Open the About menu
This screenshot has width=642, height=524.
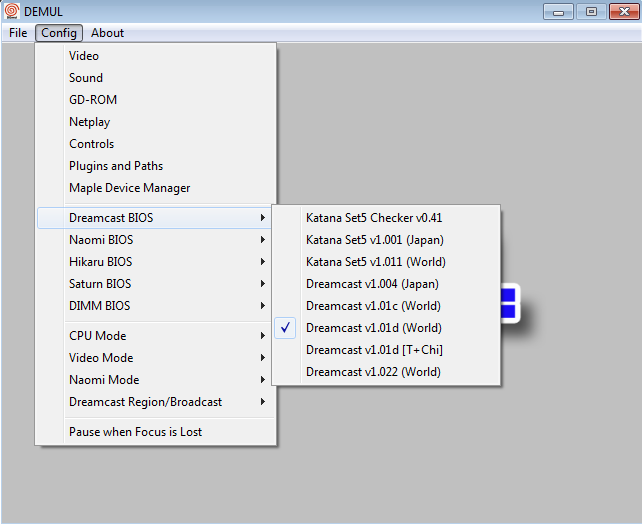(107, 33)
